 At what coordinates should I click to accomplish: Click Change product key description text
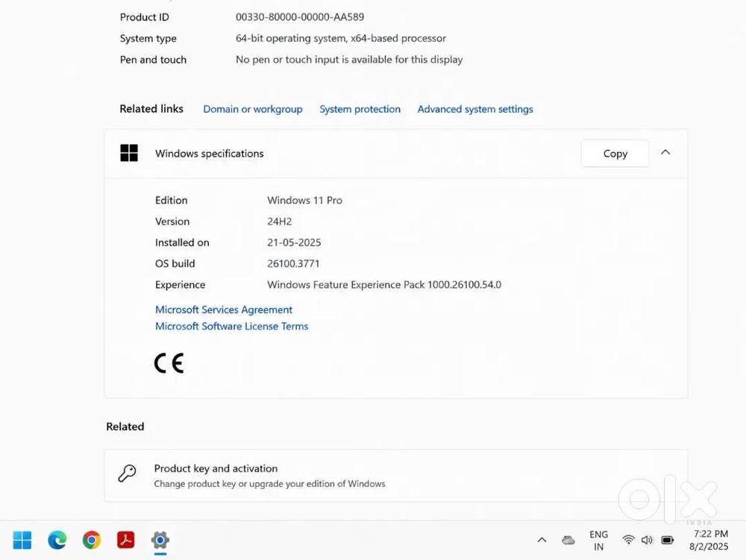270,484
